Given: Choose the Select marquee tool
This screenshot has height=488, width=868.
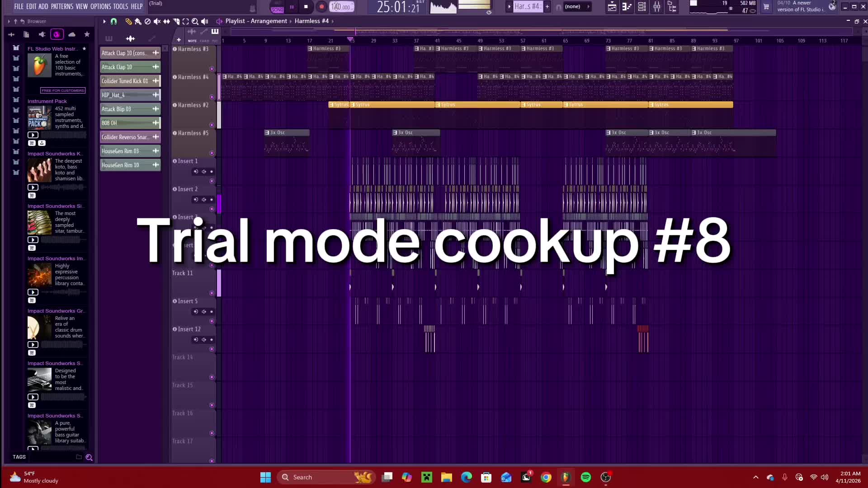Looking at the screenshot, I should [185, 21].
